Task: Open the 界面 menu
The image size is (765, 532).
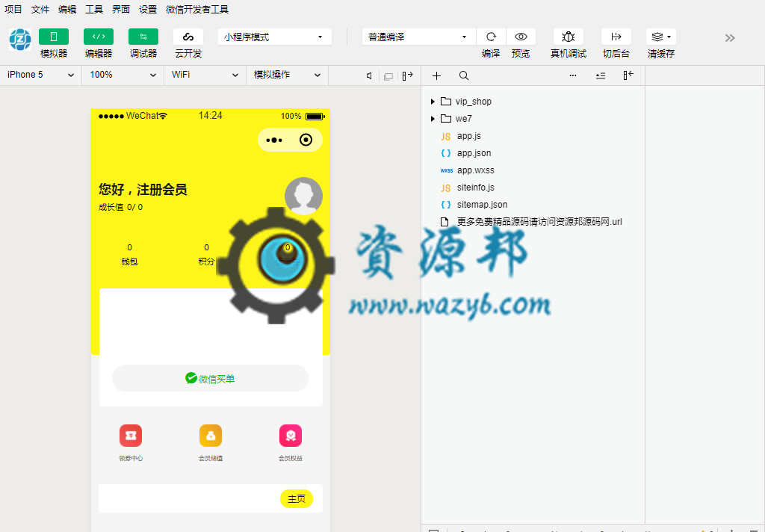Action: click(121, 9)
